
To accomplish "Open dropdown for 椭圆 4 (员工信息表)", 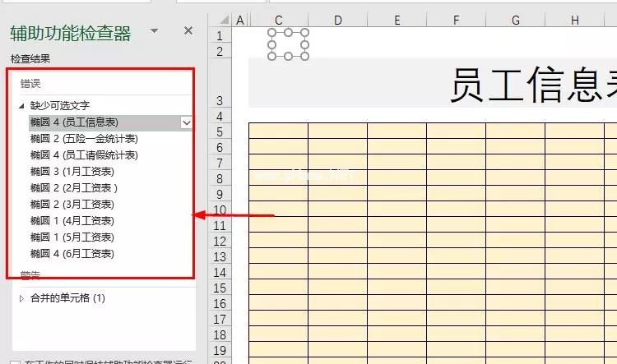I will coord(187,122).
